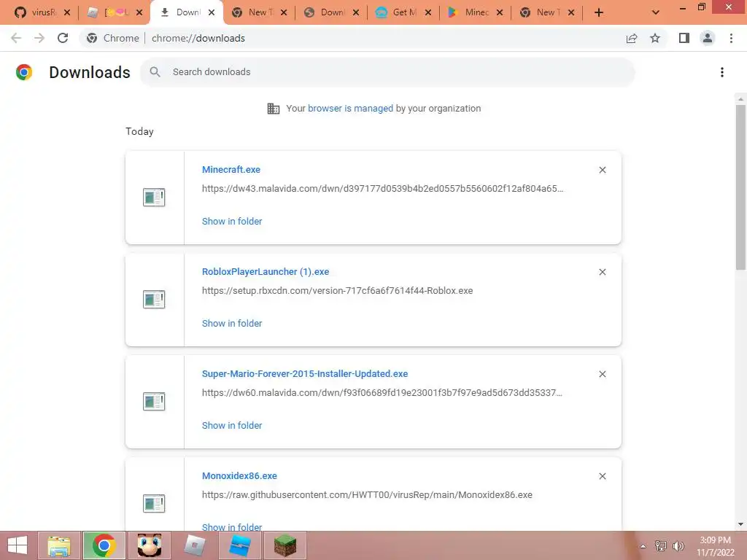Screen dimensions: 747x560
Task: Click the downloads page vertical scrollbar
Action: (740, 187)
